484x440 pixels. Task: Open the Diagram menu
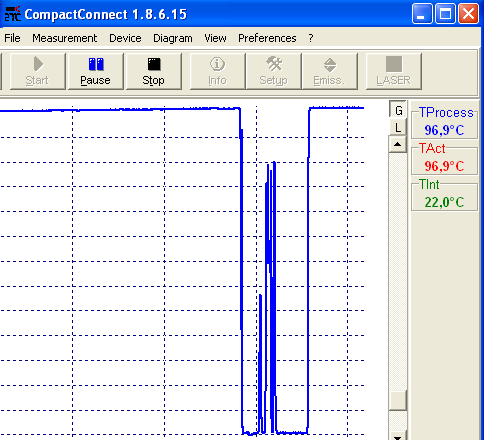point(173,38)
